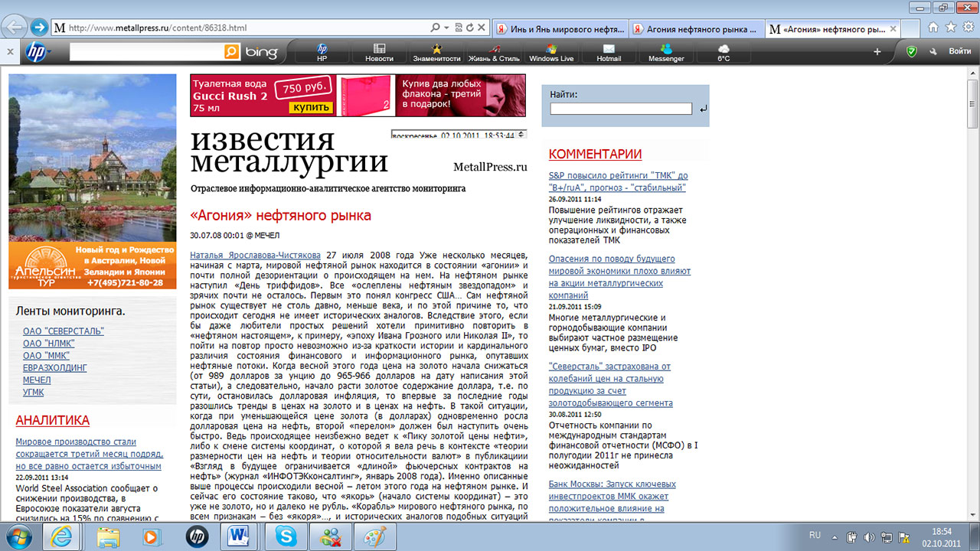This screenshot has width=980, height=551.
Task: Open МЕЧЕЛ monitoring feed link
Action: click(37, 380)
